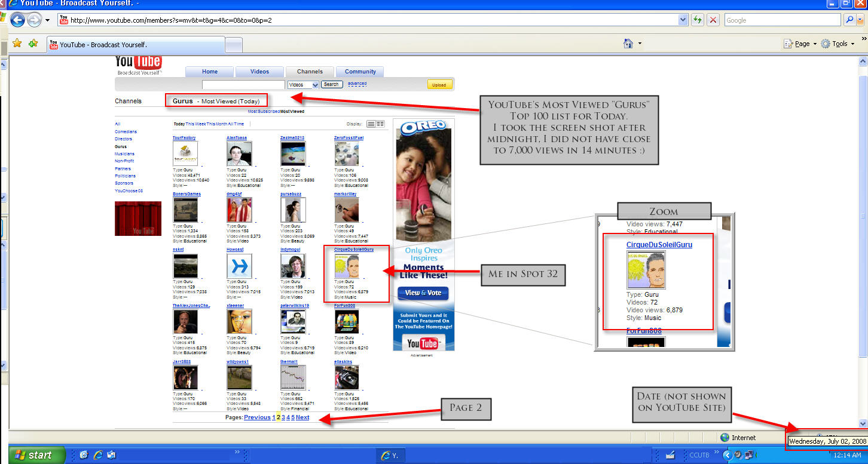Viewport: 868px width, 464px height.
Task: Filter channels by All Time
Action: tap(236, 124)
